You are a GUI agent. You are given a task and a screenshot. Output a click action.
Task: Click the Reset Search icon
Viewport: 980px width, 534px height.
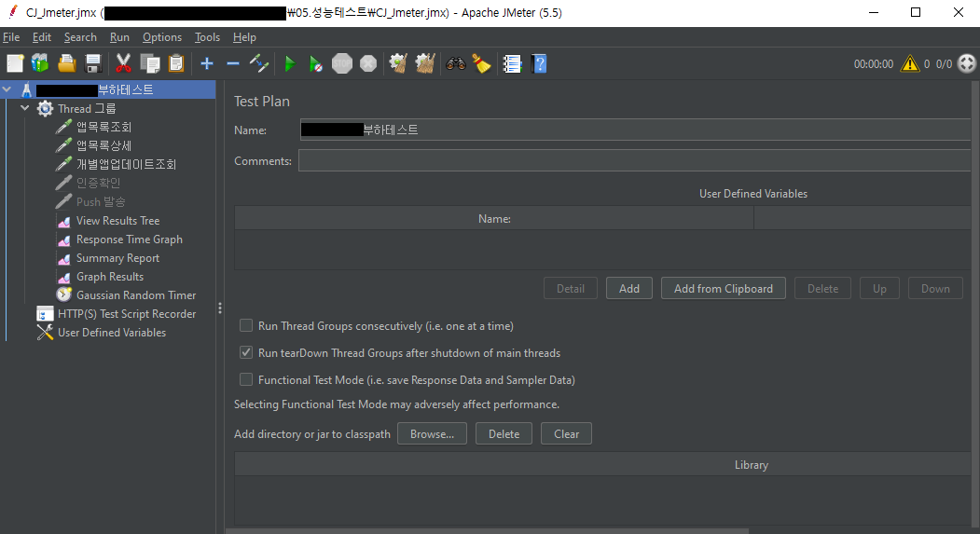[x=481, y=63]
